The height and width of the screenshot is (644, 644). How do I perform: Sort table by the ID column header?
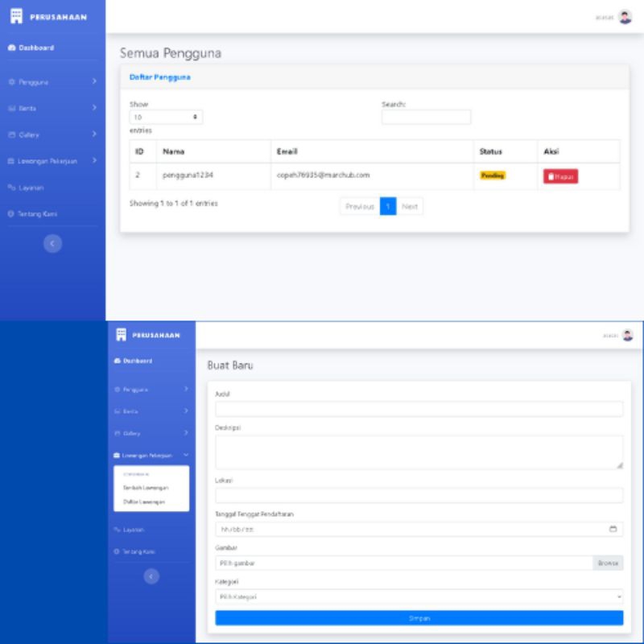pos(142,151)
